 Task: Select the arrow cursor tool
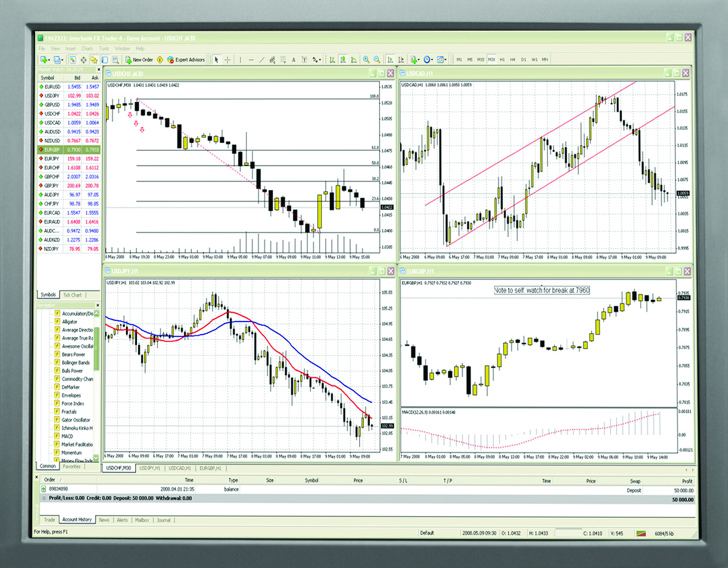(216, 60)
